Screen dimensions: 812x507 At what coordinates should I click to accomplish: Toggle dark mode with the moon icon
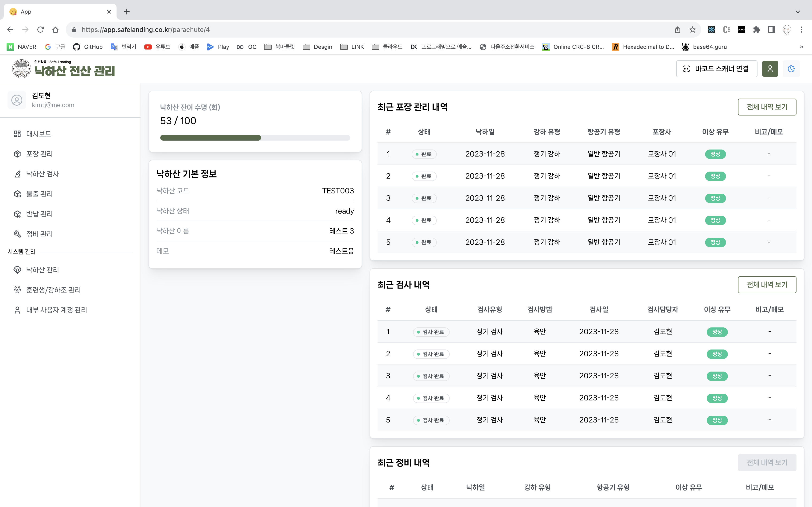[x=791, y=69]
